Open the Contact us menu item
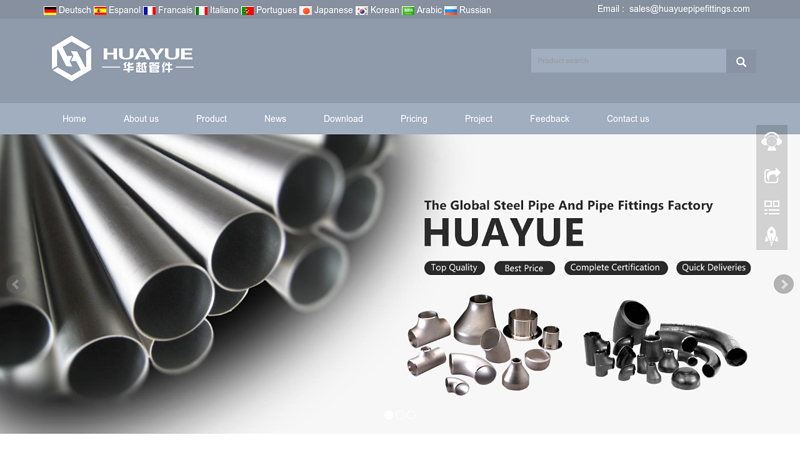This screenshot has width=800, height=450. click(628, 119)
